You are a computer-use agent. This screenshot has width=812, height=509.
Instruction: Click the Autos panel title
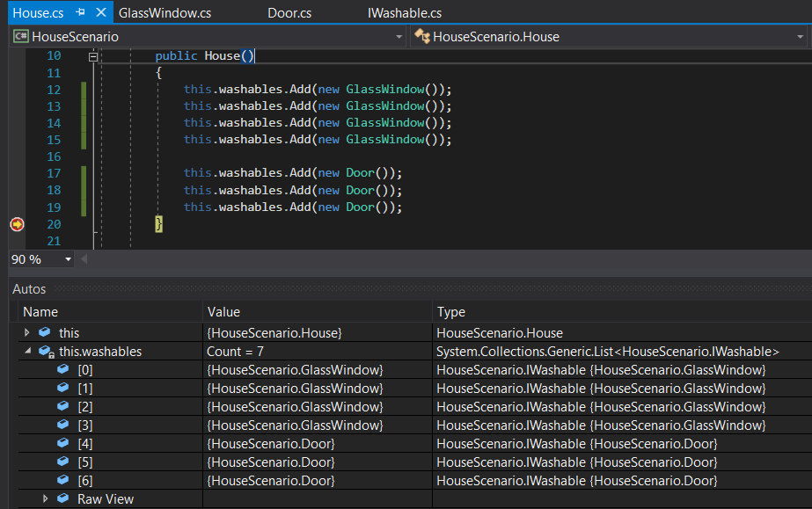click(29, 289)
